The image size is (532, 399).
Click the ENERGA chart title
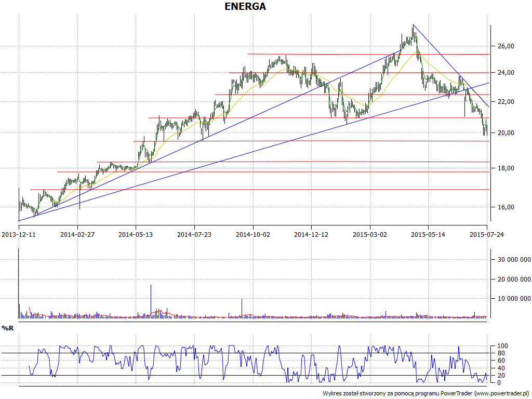(245, 6)
